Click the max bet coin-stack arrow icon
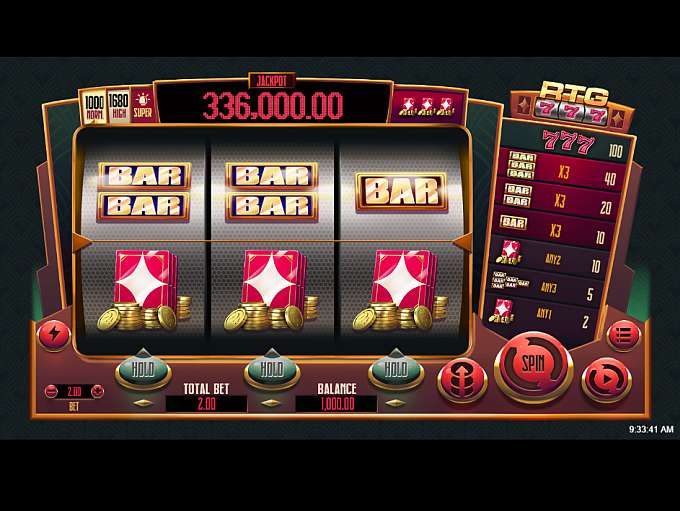The image size is (680, 511). [462, 380]
